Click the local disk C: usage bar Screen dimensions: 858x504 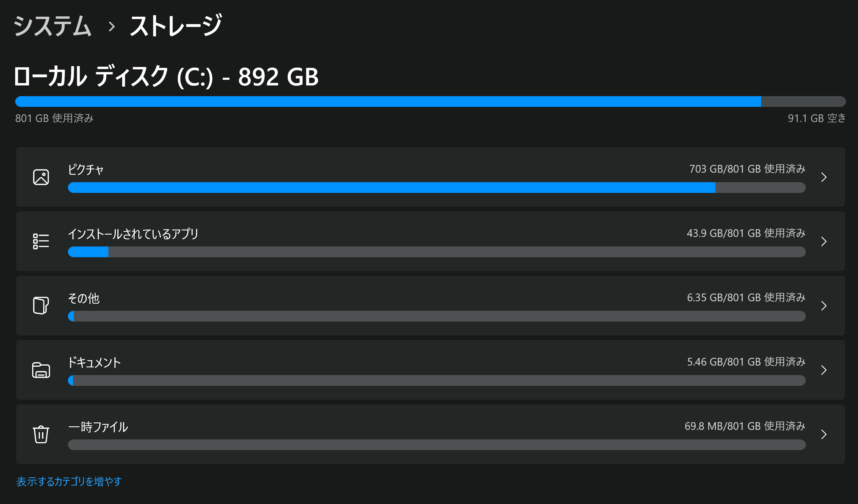[x=430, y=102]
